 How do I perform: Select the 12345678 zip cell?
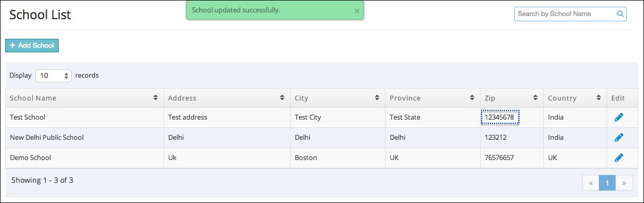(500, 118)
